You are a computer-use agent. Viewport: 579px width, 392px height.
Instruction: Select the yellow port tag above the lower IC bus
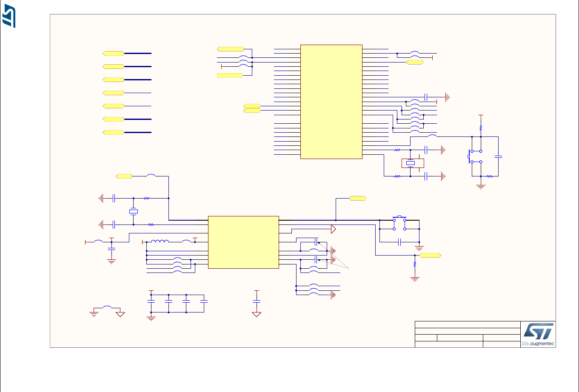358,198
